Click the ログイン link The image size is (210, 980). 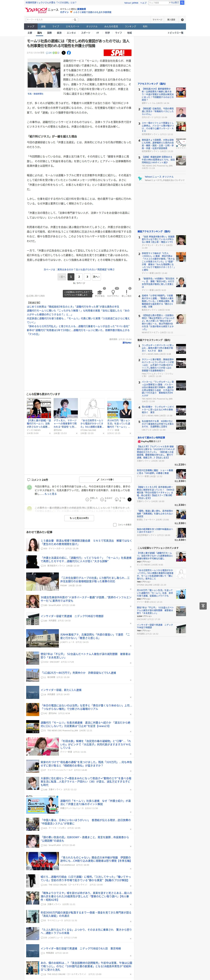point(64,12)
